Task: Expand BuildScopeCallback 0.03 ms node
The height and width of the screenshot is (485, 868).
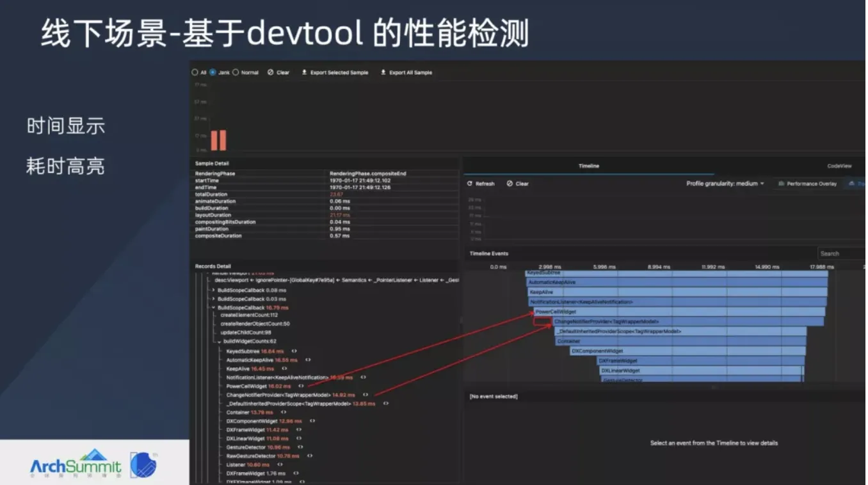Action: click(x=214, y=299)
